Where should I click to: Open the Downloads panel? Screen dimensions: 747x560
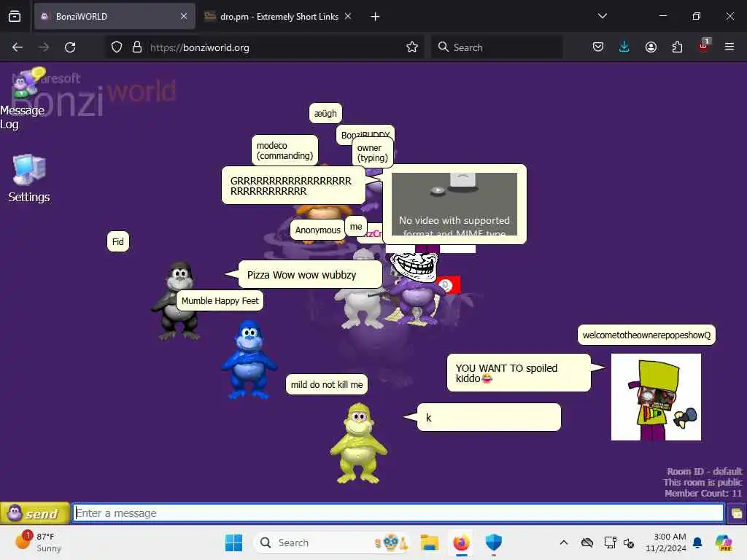(x=624, y=47)
